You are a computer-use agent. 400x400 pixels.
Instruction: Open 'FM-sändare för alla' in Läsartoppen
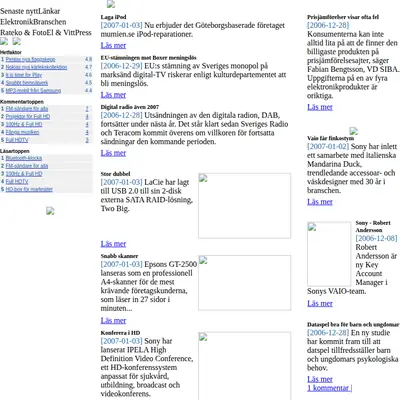click(27, 166)
